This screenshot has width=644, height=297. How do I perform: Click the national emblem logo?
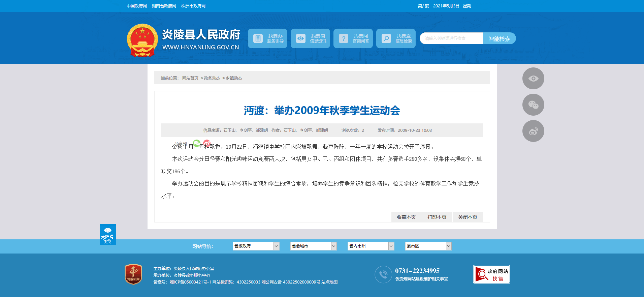pos(142,40)
